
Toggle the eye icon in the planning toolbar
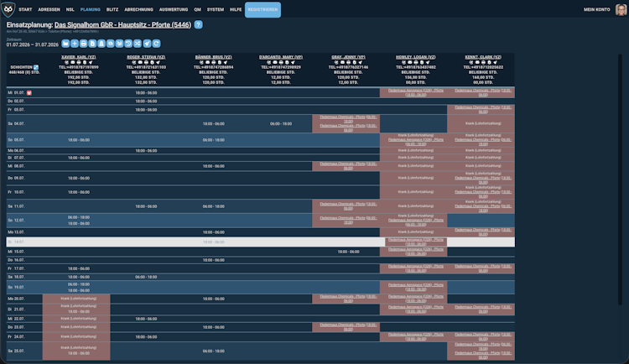tap(111, 44)
